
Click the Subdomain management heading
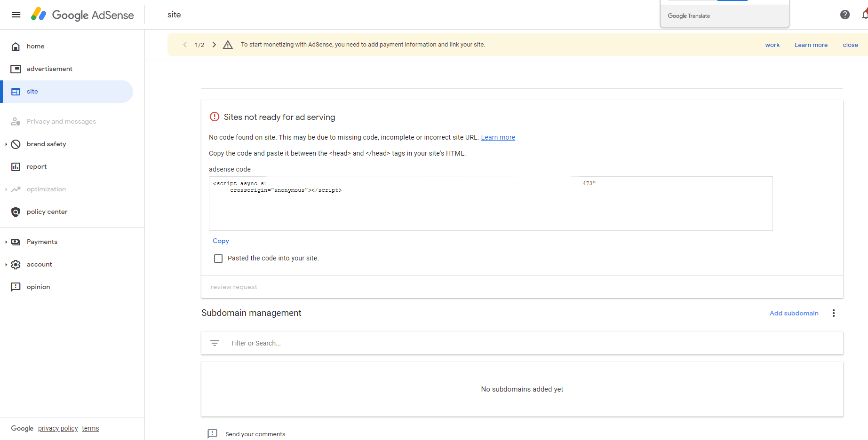pyautogui.click(x=251, y=313)
